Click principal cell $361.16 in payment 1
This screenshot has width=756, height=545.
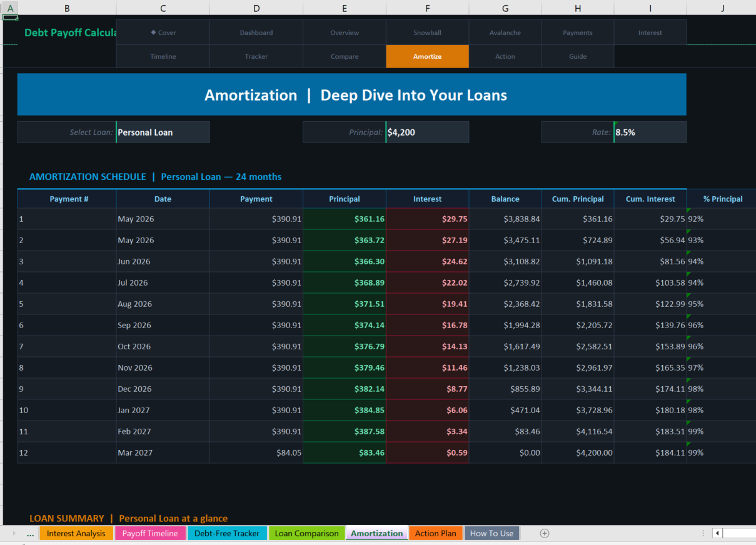[x=345, y=219]
